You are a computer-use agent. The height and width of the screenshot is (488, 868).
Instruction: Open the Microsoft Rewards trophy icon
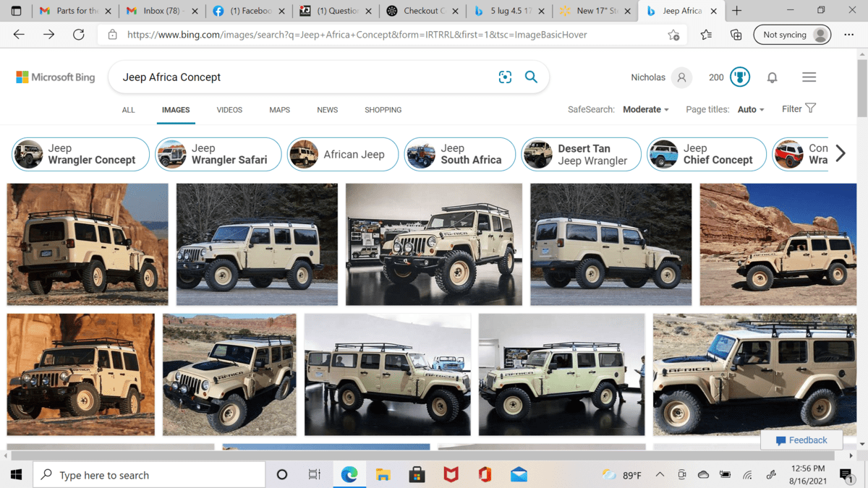739,77
